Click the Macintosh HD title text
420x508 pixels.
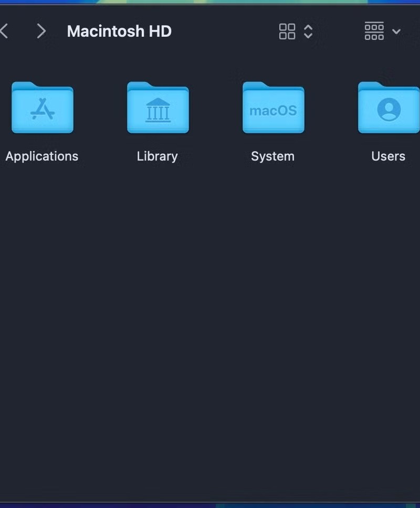119,31
